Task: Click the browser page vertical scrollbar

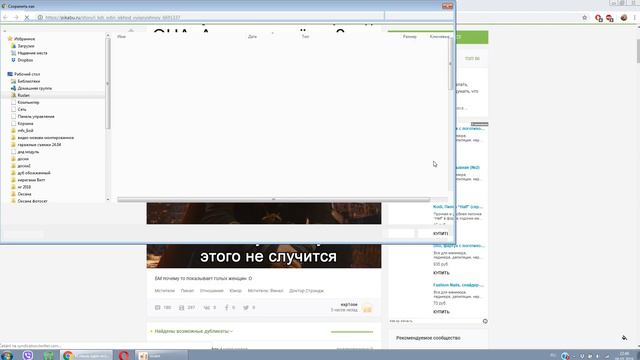Action: click(x=637, y=51)
